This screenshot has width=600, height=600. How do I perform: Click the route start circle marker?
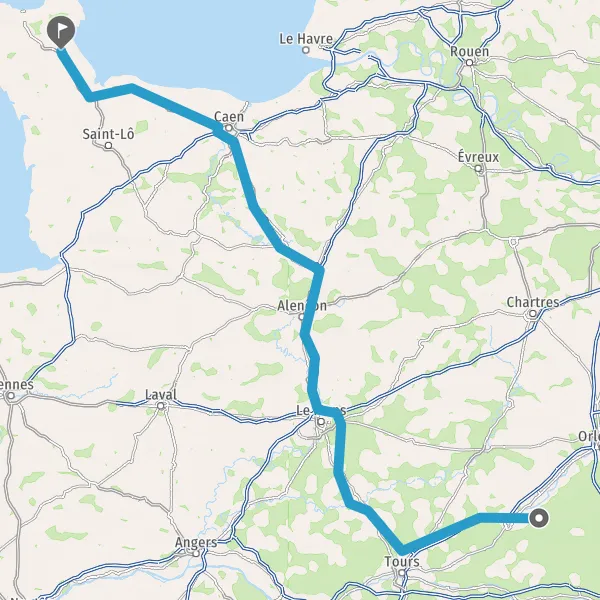coord(539,518)
